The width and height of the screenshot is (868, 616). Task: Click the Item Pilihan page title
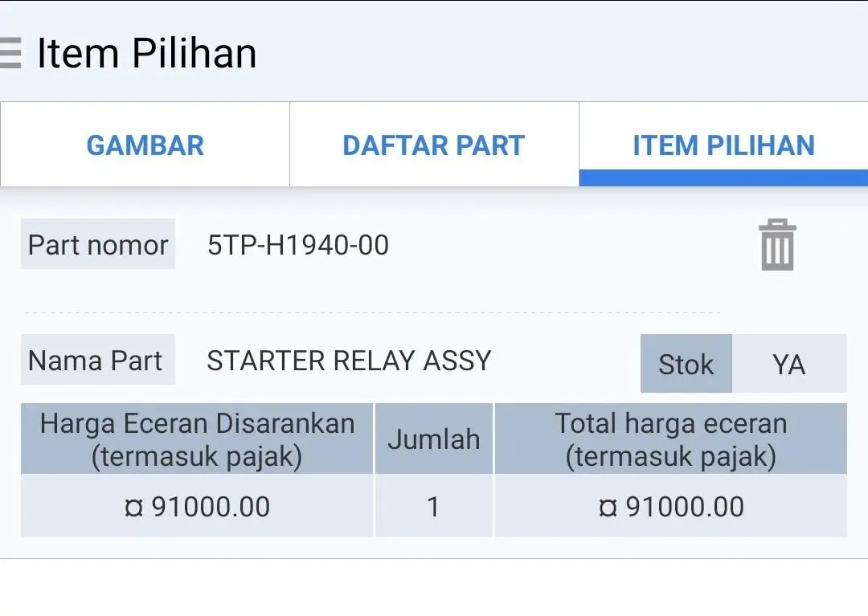147,53
